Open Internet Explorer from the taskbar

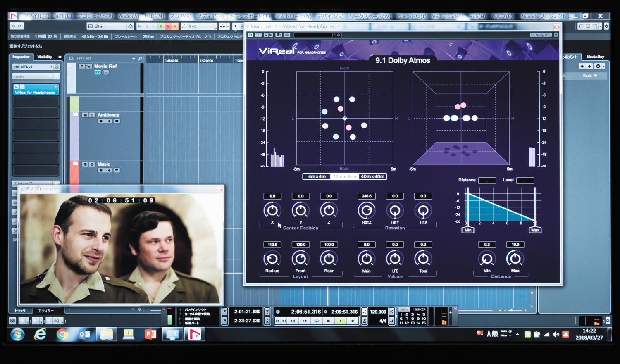[x=40, y=334]
